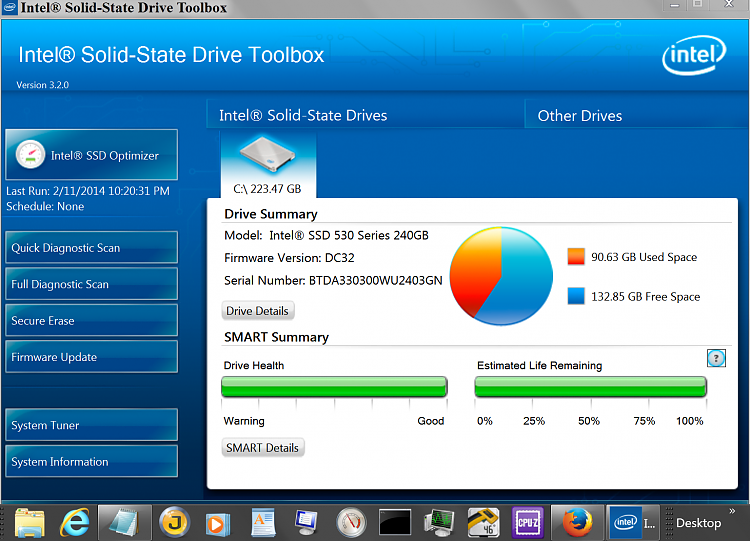This screenshot has width=750, height=541.
Task: Launch Firefox from the taskbar
Action: pyautogui.click(x=577, y=522)
